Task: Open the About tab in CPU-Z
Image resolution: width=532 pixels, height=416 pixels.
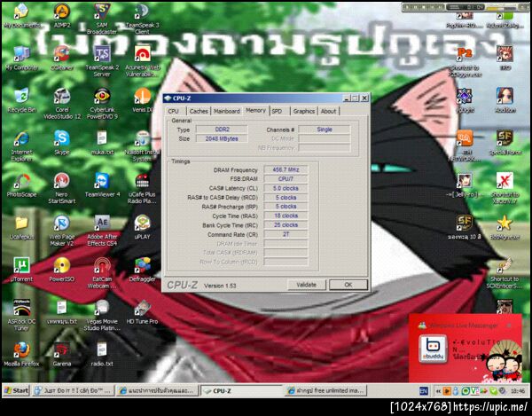Action: 328,111
